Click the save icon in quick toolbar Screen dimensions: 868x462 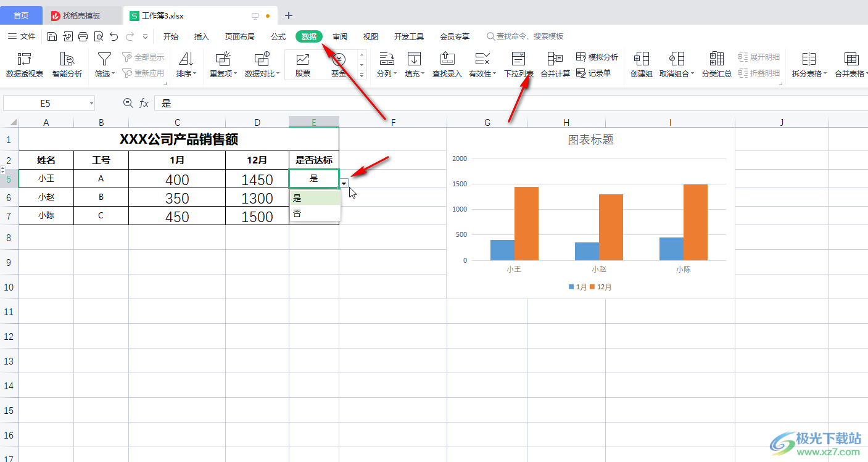click(52, 36)
